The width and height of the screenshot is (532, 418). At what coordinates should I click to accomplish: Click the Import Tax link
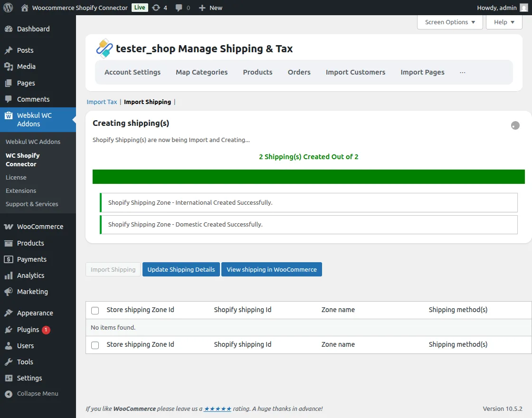click(102, 102)
